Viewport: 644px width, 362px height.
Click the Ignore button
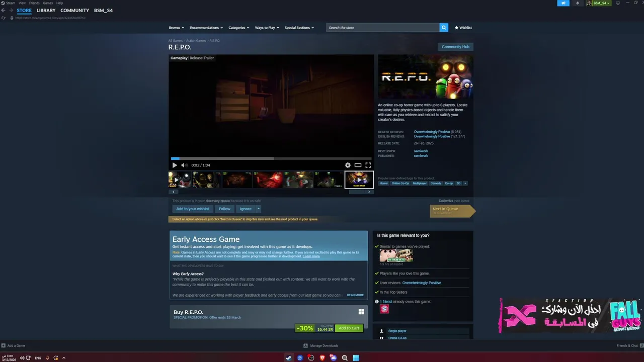pos(246,209)
